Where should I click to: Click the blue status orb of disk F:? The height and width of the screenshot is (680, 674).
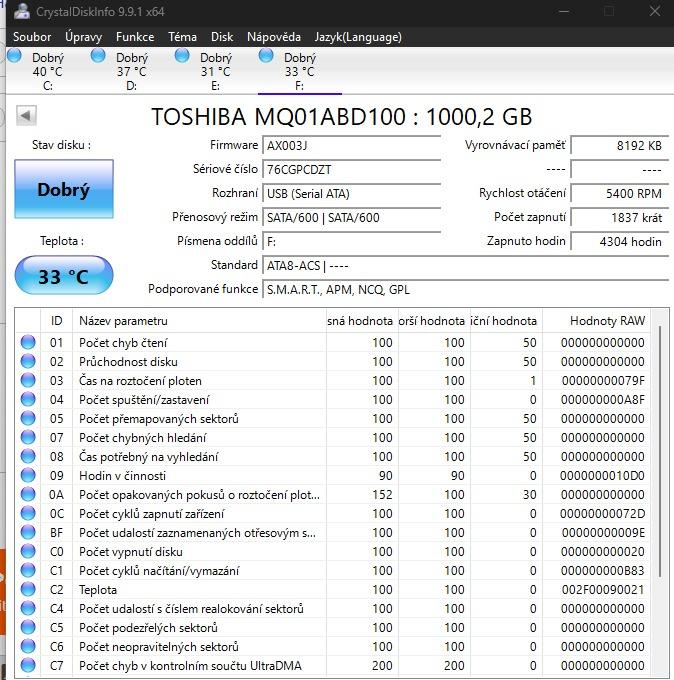click(266, 56)
